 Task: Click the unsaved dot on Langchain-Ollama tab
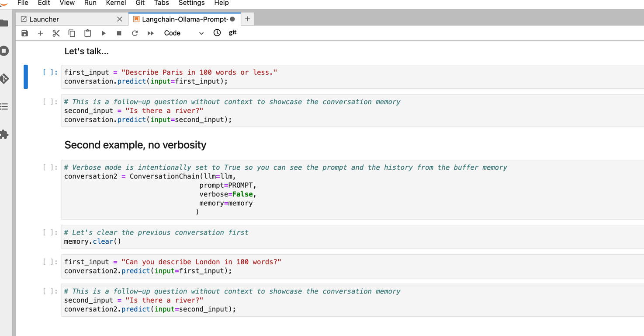click(232, 19)
